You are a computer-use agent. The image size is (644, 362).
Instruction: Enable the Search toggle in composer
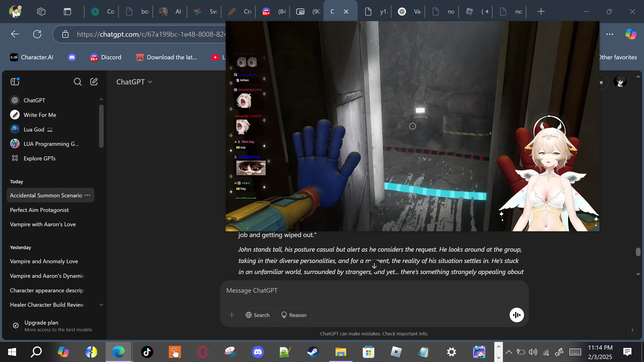pyautogui.click(x=258, y=315)
